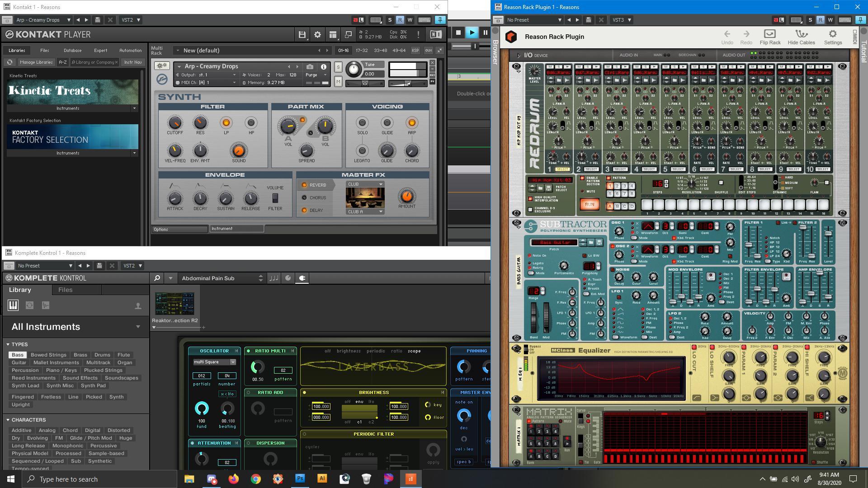This screenshot has height=488, width=868.
Task: Click the search magnifier in Komplete Kontrol
Action: pyautogui.click(x=156, y=278)
